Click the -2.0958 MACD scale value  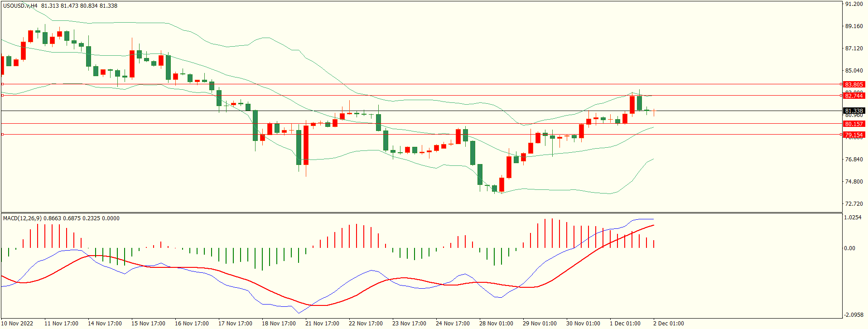click(x=854, y=315)
